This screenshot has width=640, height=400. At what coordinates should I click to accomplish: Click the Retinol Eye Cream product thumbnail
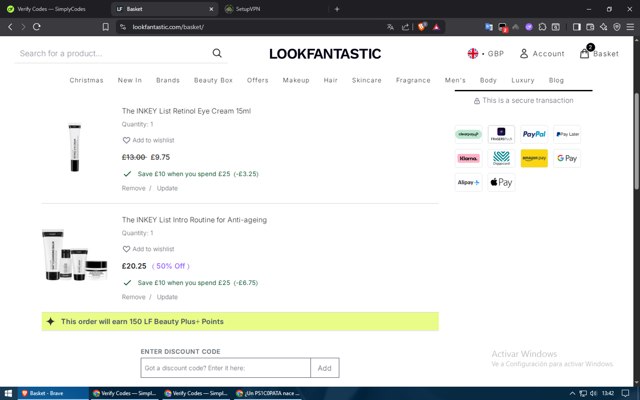click(x=75, y=148)
